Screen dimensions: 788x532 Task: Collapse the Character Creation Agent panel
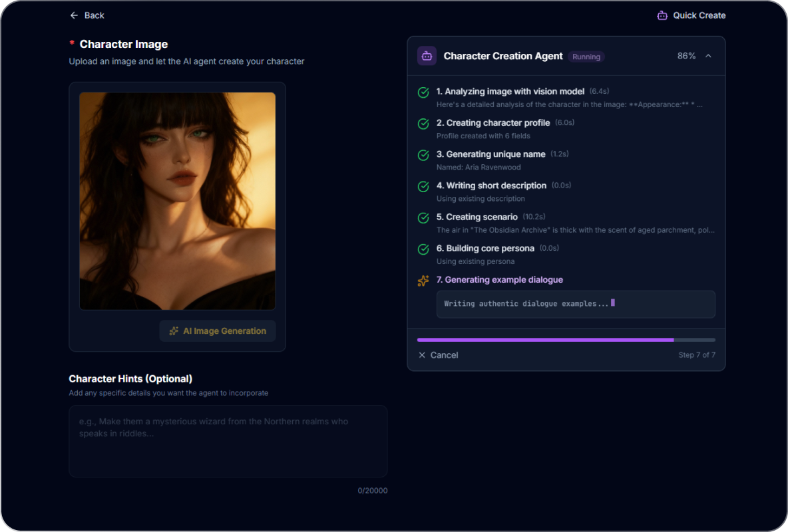click(708, 56)
